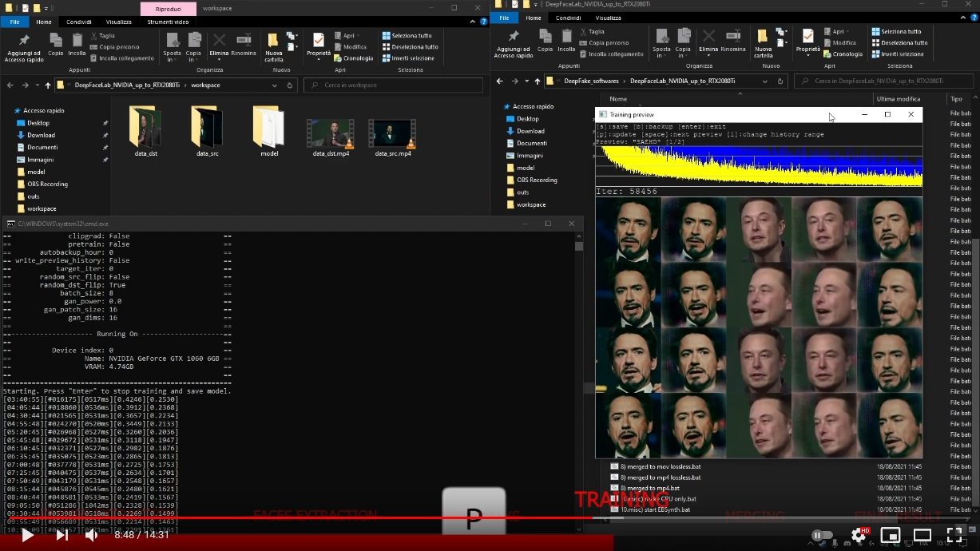Screen dimensions: 980x551
Task: Open the YouTube player settings gear
Action: tap(859, 535)
